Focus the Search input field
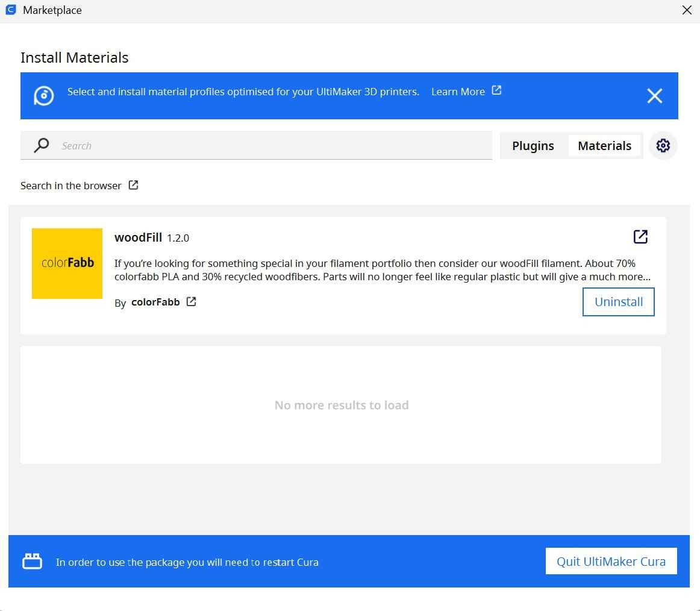700x611 pixels. click(256, 146)
